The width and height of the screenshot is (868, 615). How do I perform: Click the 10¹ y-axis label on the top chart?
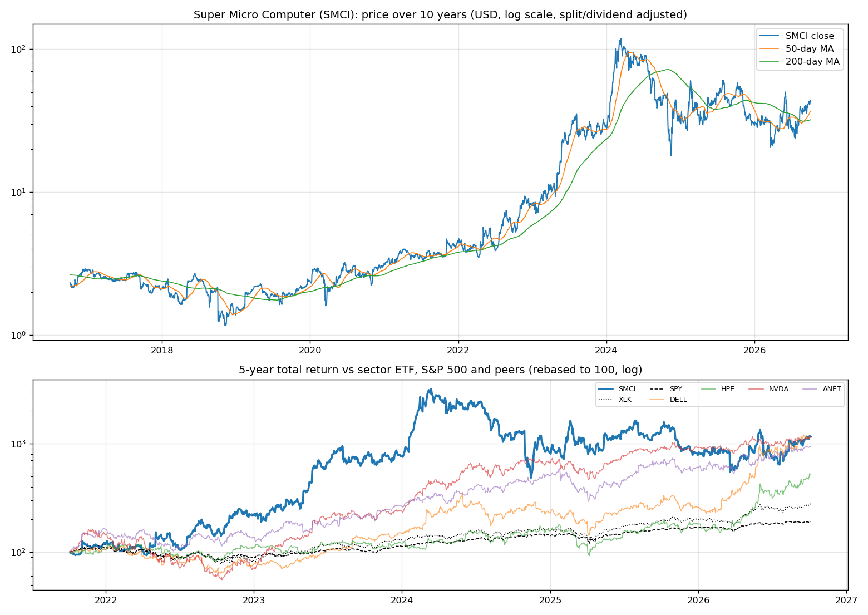click(x=19, y=192)
